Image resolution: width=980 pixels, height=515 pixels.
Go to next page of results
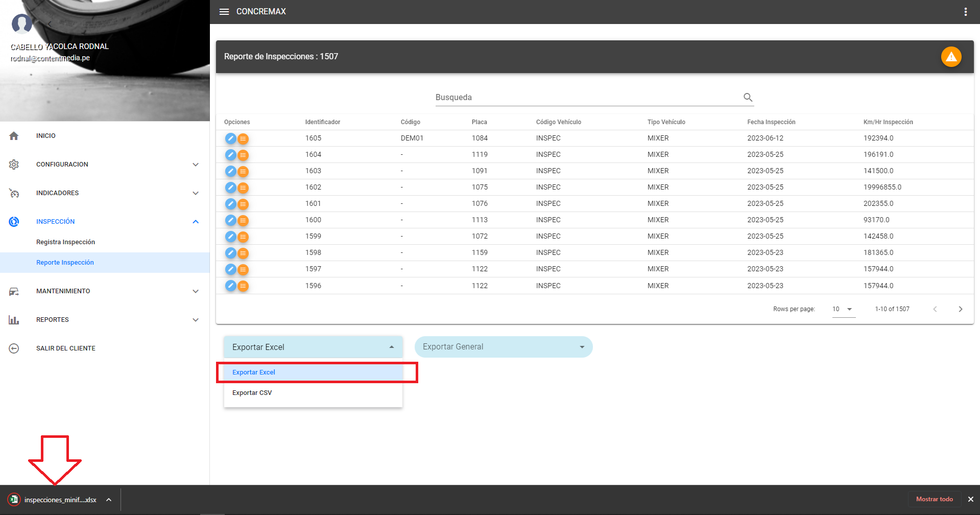(960, 309)
